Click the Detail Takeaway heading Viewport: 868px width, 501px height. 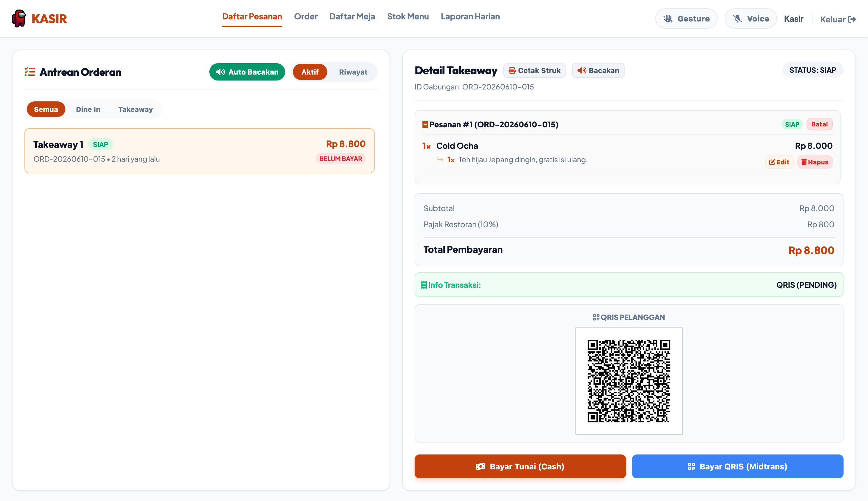pos(456,71)
